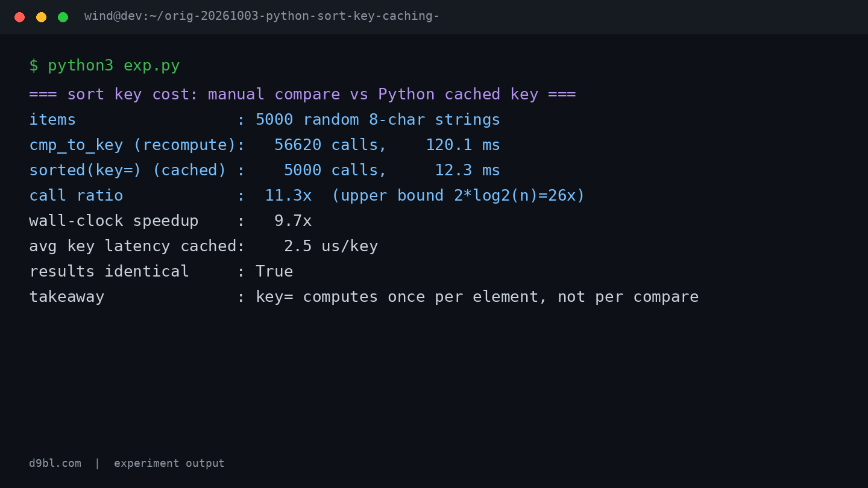Viewport: 868px width, 488px height.
Task: Click the '120.1 ms' timing value
Action: [463, 145]
